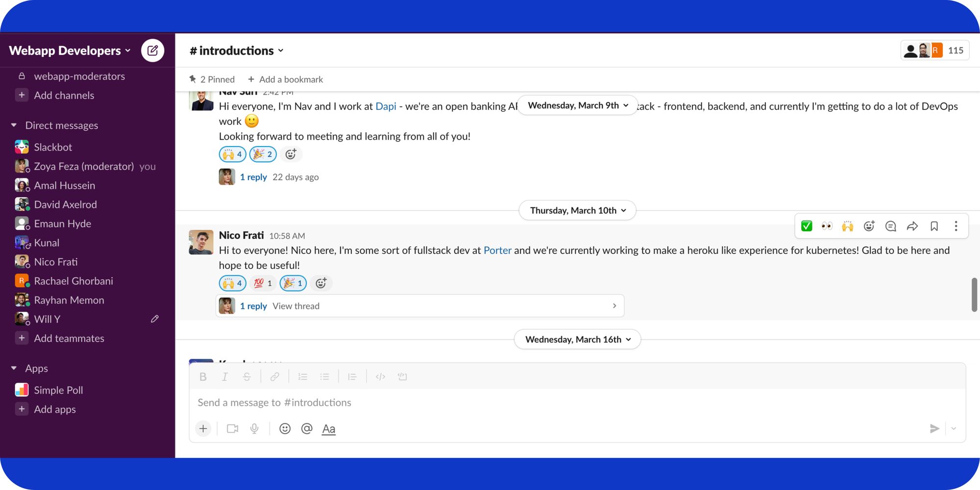Viewport: 980px width, 490px height.
Task: Open more actions menu for message
Action: [x=956, y=226]
